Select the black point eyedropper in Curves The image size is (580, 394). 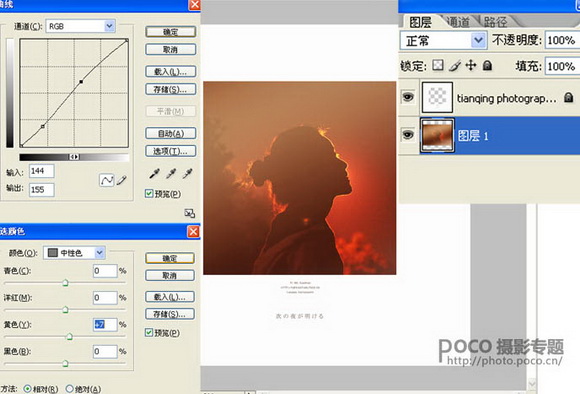155,173
